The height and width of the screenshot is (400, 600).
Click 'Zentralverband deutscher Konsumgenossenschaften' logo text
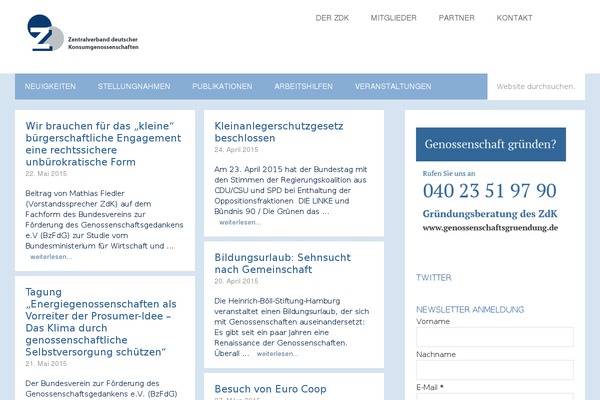click(x=103, y=43)
